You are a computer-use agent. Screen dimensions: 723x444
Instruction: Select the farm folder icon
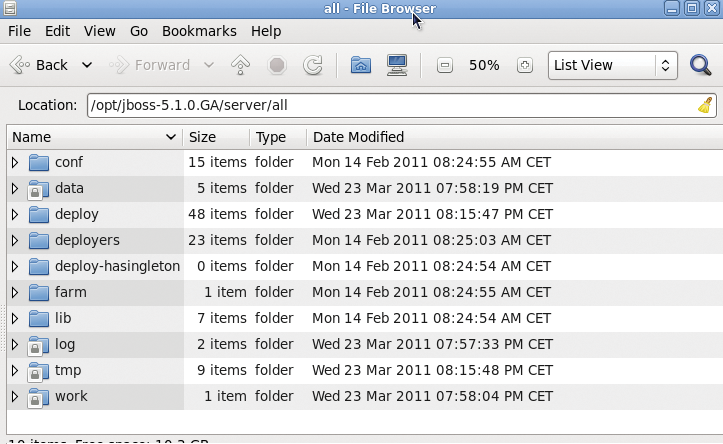pos(38,292)
